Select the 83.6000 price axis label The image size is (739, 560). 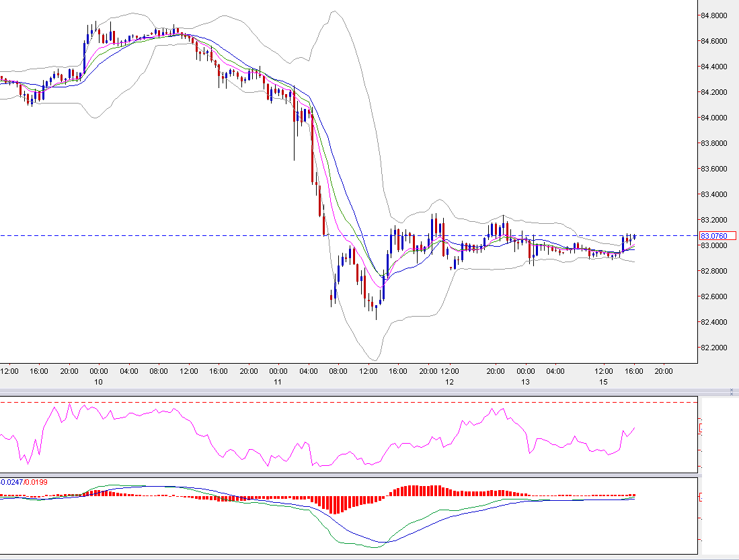(x=714, y=169)
